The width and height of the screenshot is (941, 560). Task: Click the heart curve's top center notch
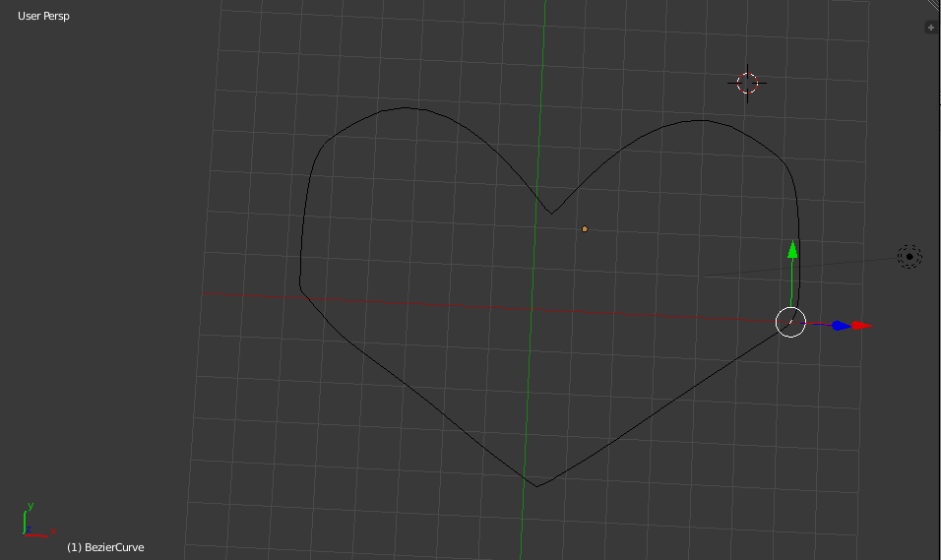click(x=551, y=212)
